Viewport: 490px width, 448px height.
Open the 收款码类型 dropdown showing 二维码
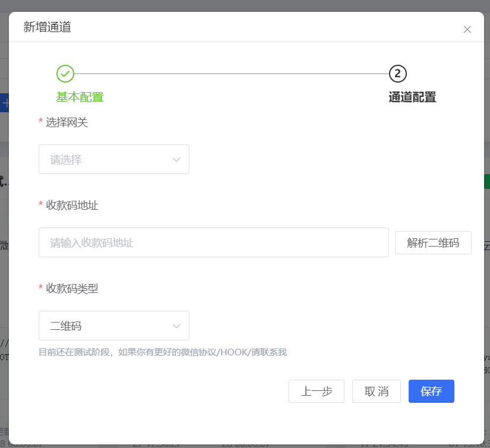[107, 326]
